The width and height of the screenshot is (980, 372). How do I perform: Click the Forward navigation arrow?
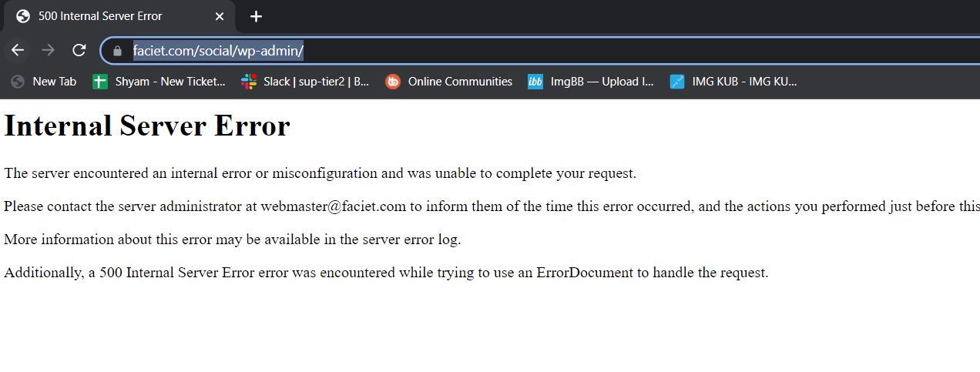click(48, 50)
